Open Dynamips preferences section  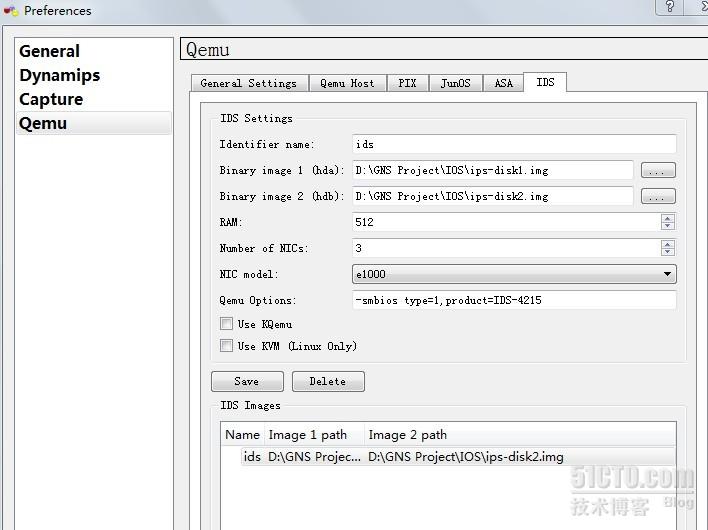[93, 75]
